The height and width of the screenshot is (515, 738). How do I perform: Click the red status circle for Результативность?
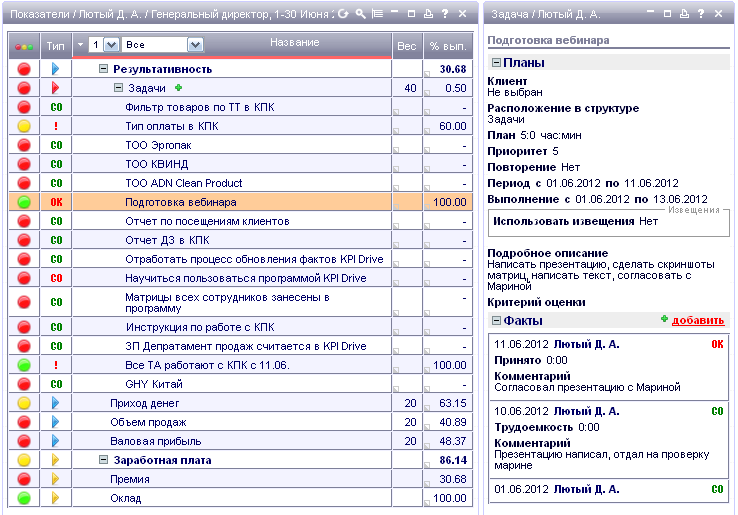pos(24,69)
